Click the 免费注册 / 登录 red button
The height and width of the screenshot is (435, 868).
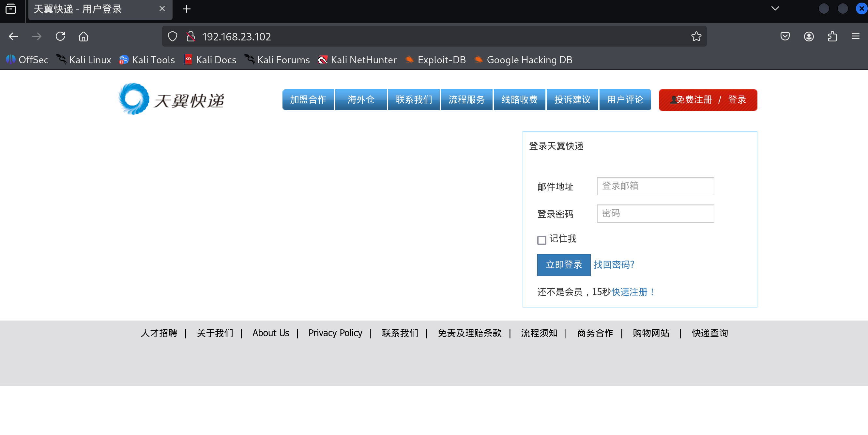pos(708,100)
